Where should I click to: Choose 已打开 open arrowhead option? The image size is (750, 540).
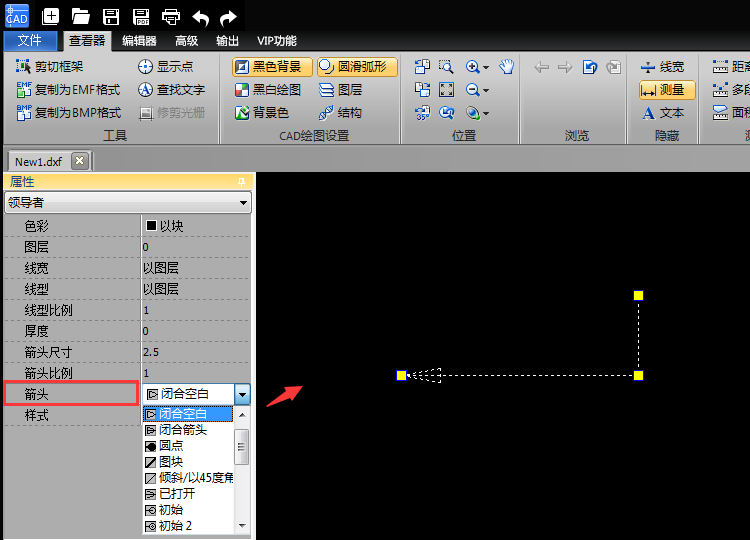click(188, 494)
